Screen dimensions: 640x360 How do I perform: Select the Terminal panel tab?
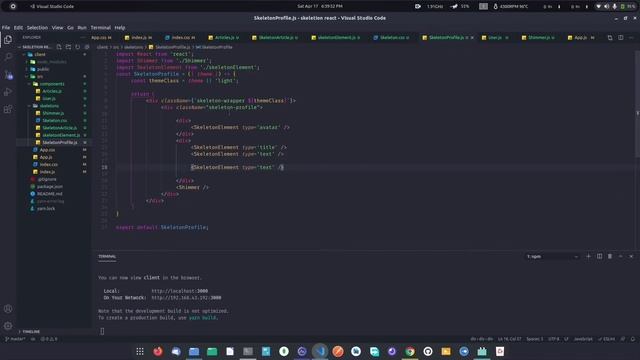pos(107,256)
